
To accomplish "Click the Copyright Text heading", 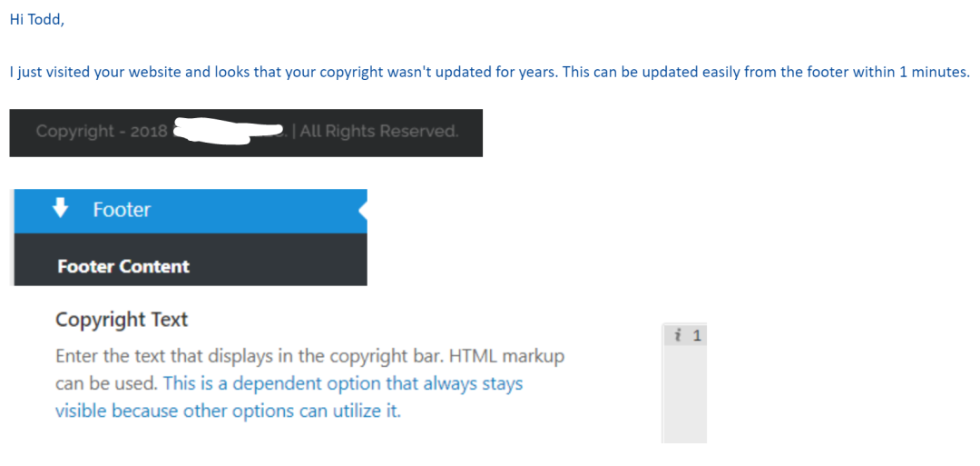I will [x=122, y=320].
